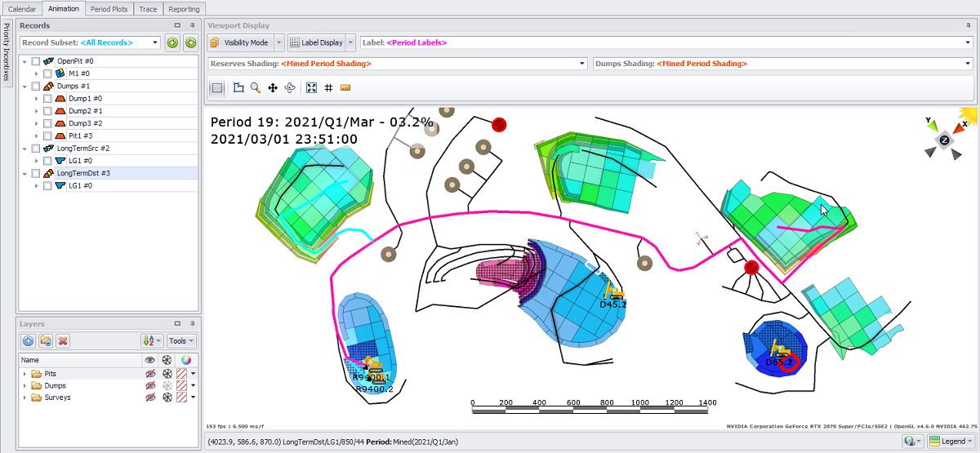Toggle visibility of the Pits layer
Viewport: 980px width, 453px height.
point(149,373)
